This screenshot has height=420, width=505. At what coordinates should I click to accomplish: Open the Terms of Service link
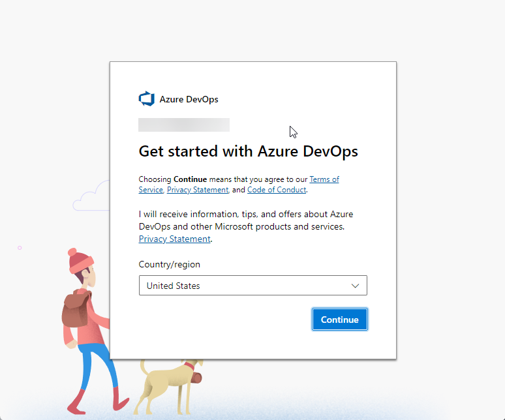point(324,179)
